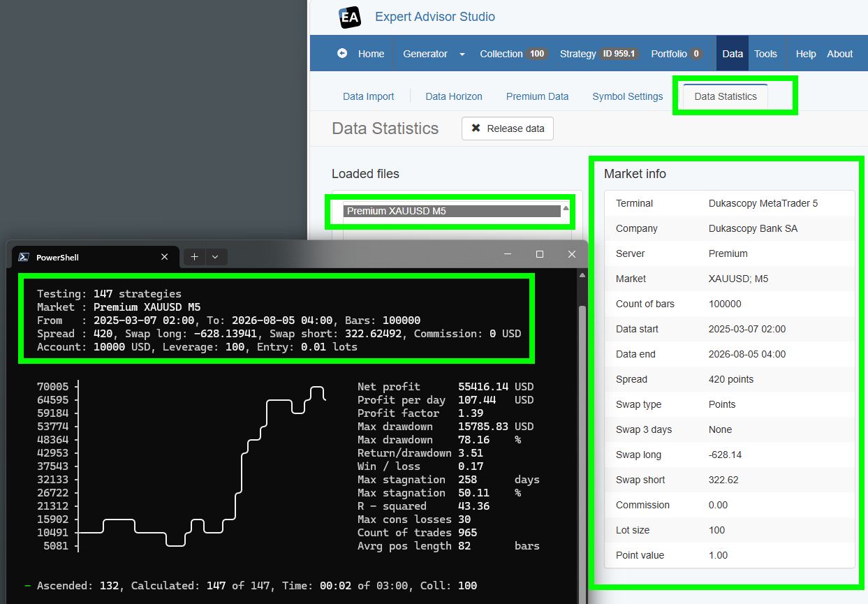The width and height of the screenshot is (868, 604).
Task: Open the Home page
Action: [x=371, y=54]
